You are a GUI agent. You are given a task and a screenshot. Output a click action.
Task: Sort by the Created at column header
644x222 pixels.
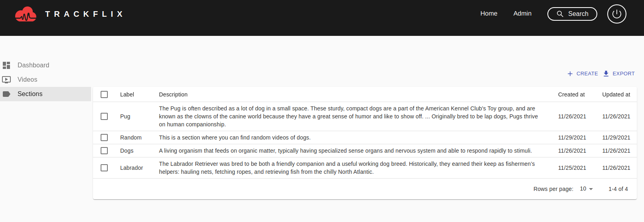571,94
